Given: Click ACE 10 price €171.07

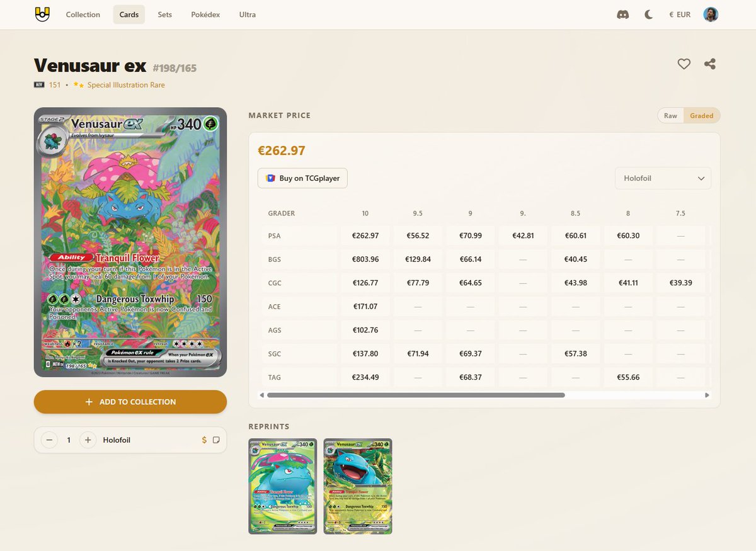Looking at the screenshot, I should (x=365, y=307).
